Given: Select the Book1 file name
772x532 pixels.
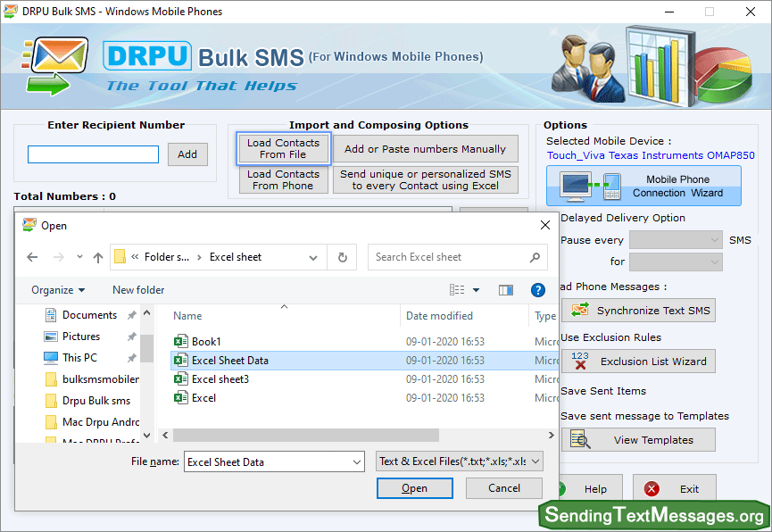Looking at the screenshot, I should pos(206,341).
